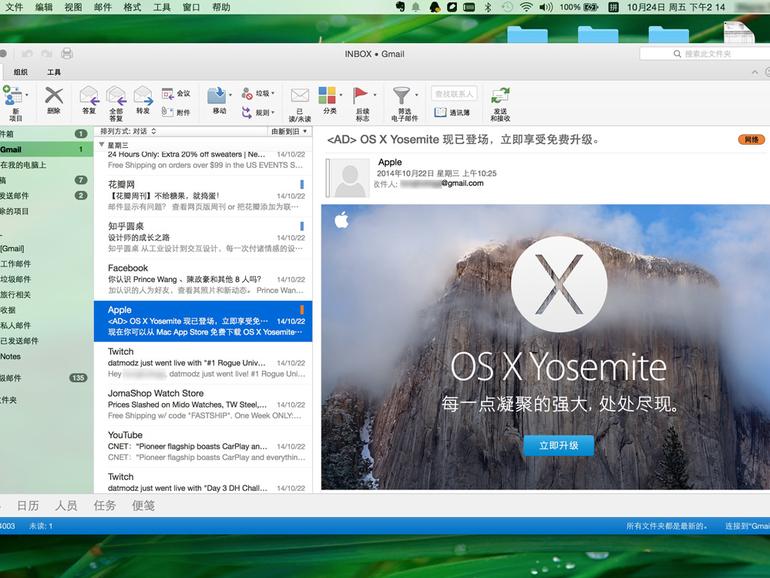770x578 pixels.
Task: Open the Facebook email
Action: (x=203, y=279)
